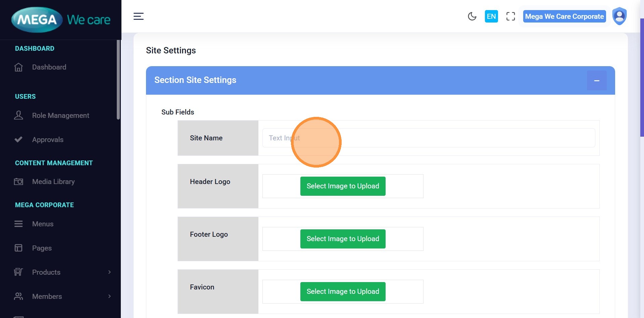Select image to upload for Favicon
644x318 pixels.
pyautogui.click(x=343, y=291)
